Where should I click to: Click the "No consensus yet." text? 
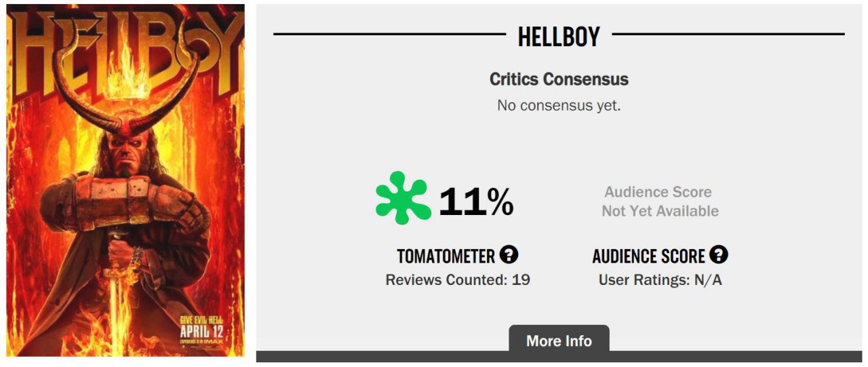[x=559, y=106]
